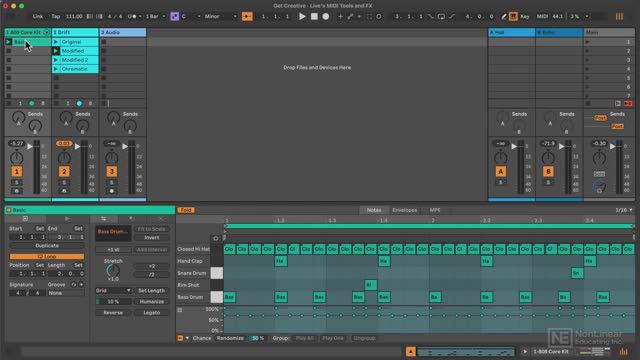Launch the Chromatic clip in the Drift track

click(56, 69)
